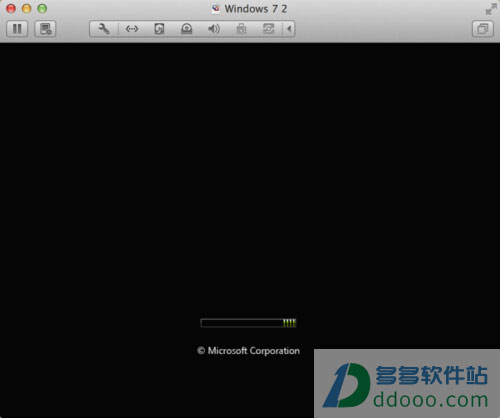Click the USB devices icon
Image resolution: width=500 pixels, height=419 pixels.
point(241,29)
